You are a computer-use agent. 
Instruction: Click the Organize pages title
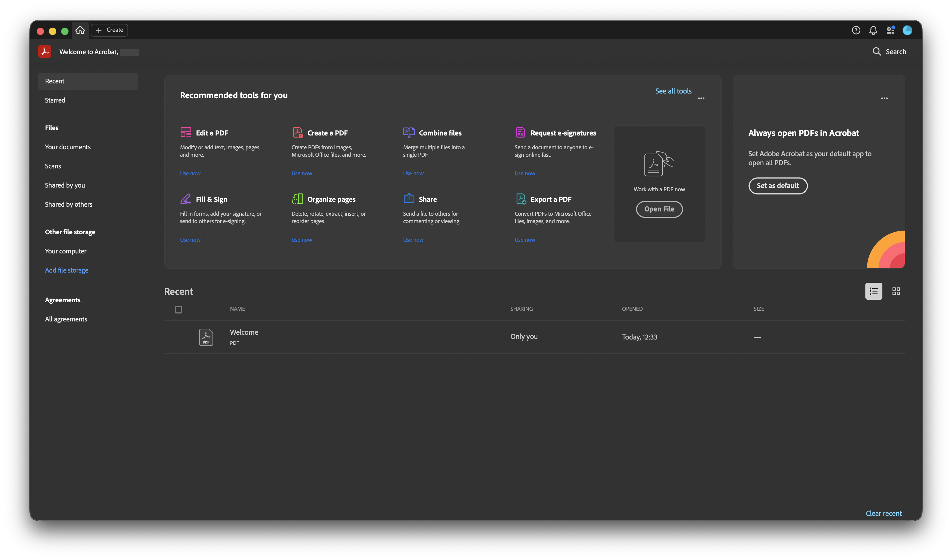click(331, 200)
